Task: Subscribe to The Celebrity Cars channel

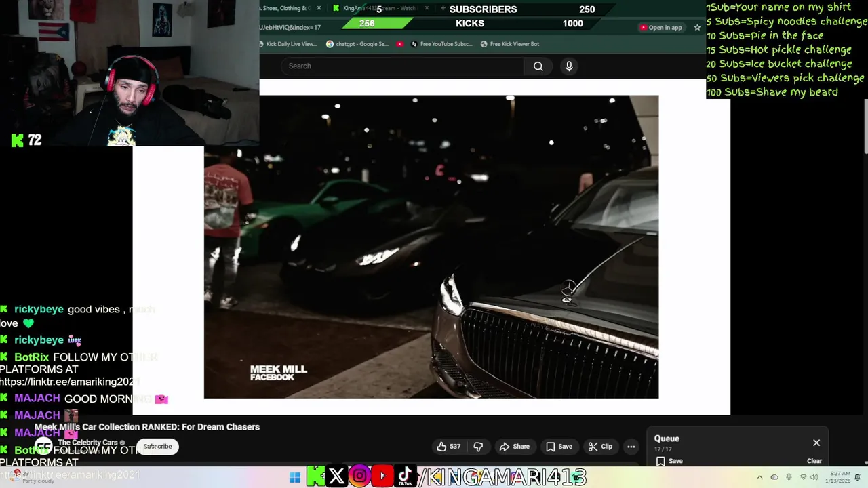Action: pos(157,446)
